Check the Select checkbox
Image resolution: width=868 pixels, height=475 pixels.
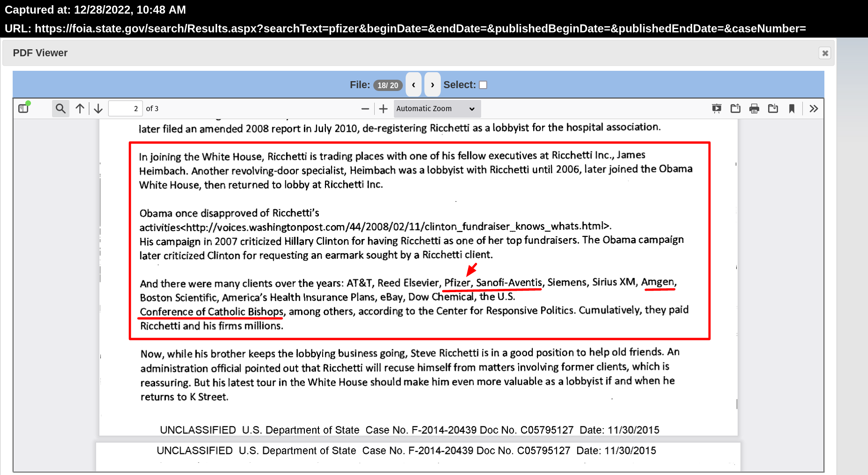pos(483,85)
